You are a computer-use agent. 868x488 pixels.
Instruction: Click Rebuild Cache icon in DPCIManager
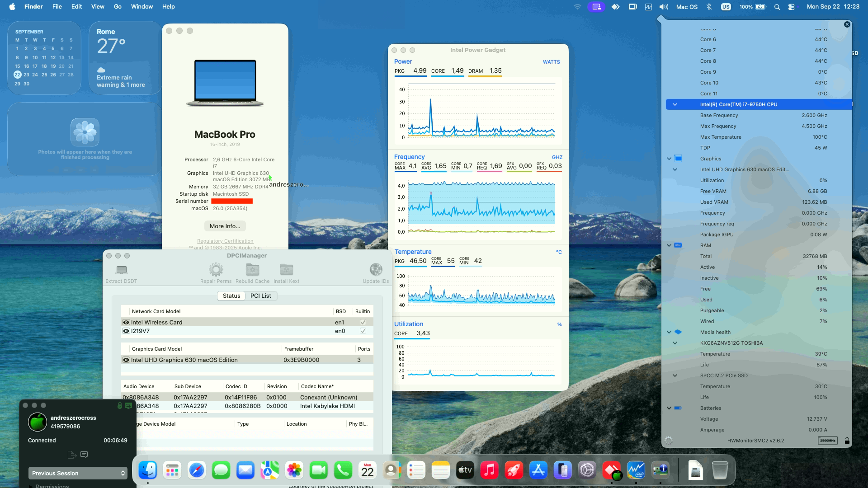click(252, 270)
